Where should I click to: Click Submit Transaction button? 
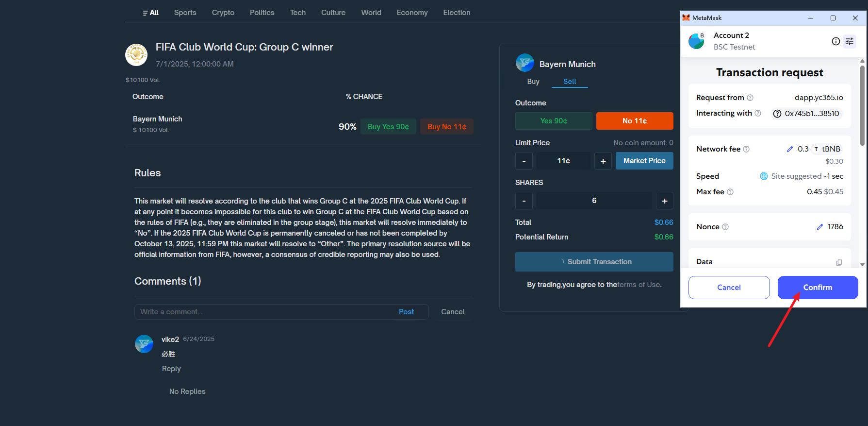(x=594, y=262)
